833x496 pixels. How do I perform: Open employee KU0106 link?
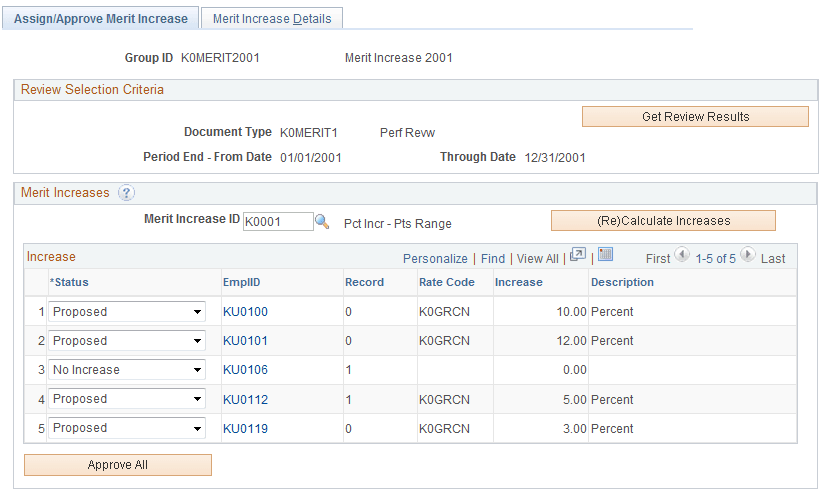click(x=245, y=370)
